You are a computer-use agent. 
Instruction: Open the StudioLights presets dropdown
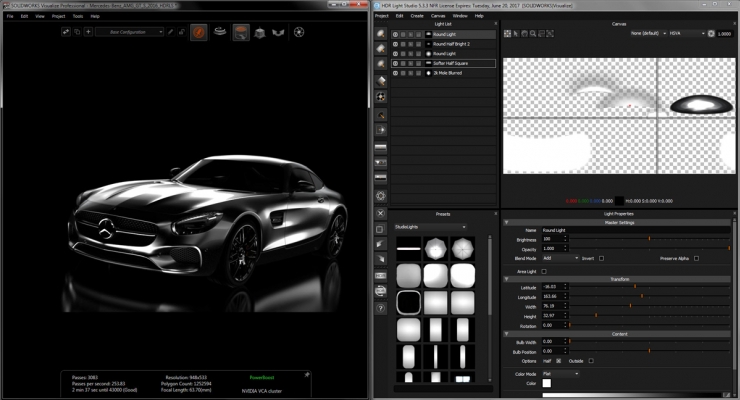click(x=430, y=227)
